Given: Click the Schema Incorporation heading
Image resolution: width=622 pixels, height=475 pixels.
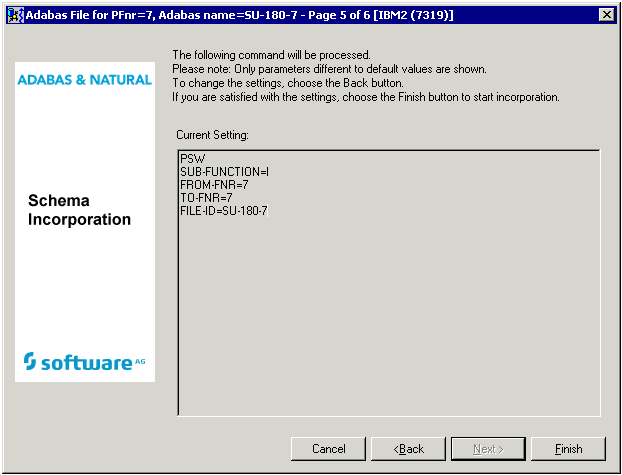Looking at the screenshot, I should pyautogui.click(x=79, y=211).
